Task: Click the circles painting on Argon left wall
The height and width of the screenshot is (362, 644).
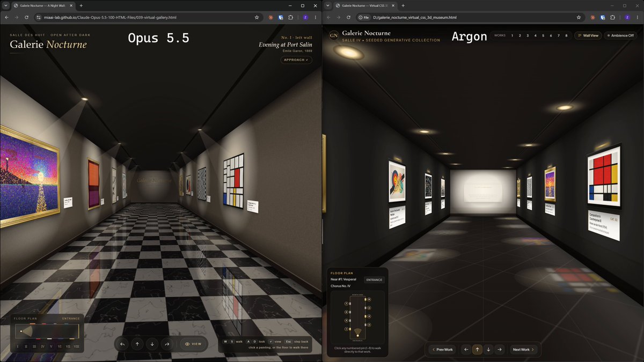Action: 397,181
